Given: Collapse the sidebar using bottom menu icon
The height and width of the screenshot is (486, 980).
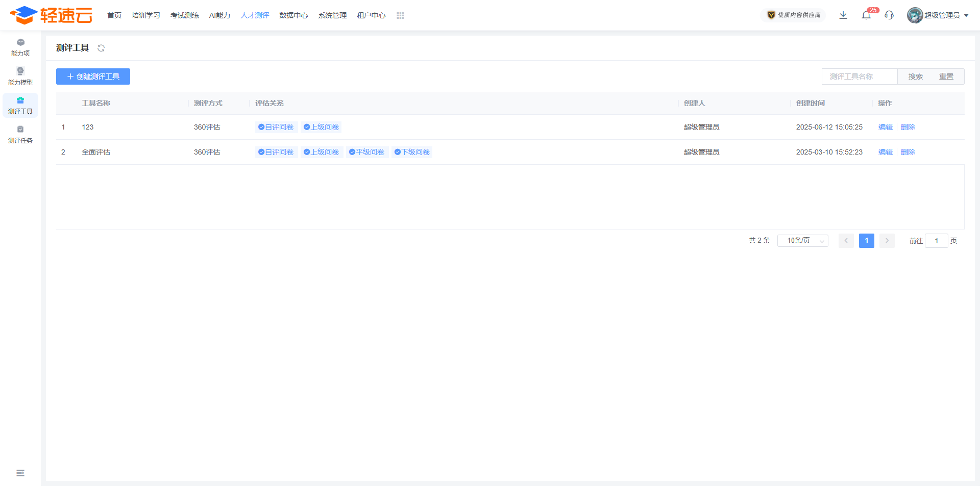Looking at the screenshot, I should [20, 473].
